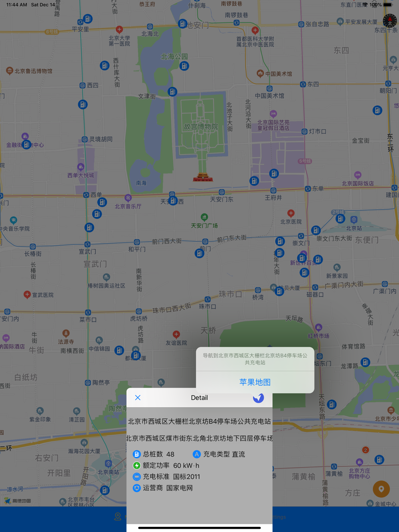Image resolution: width=399 pixels, height=532 pixels.
Task: Tap the 额定功率 60 kW·h value
Action: (x=186, y=465)
